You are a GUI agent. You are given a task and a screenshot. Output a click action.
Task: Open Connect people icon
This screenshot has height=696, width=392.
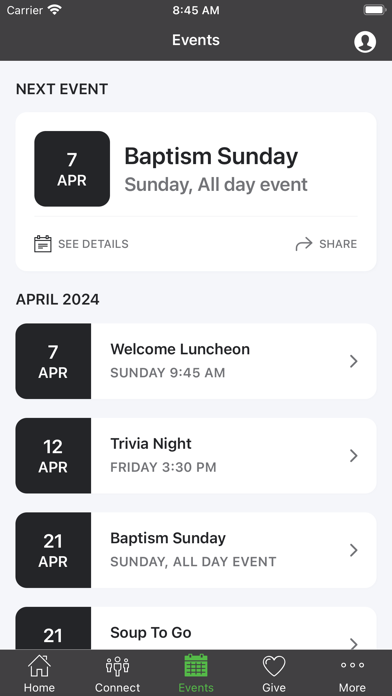click(117, 665)
